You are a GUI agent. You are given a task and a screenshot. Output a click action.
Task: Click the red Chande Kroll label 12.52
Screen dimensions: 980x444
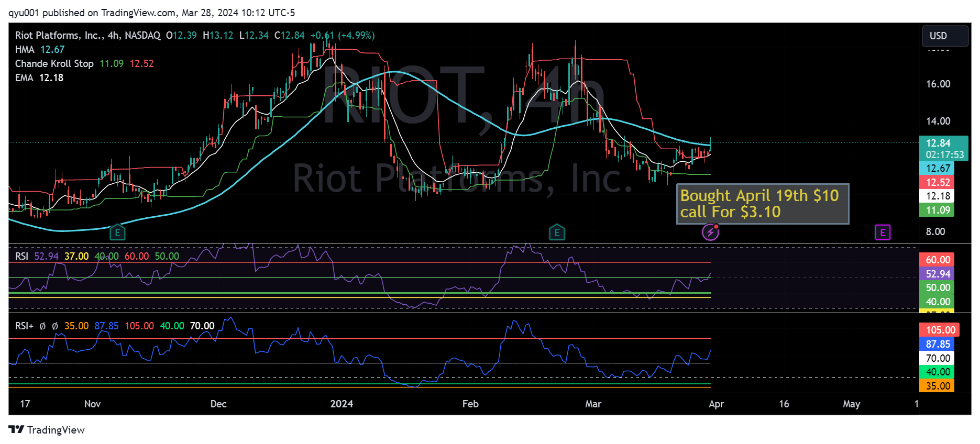(x=937, y=182)
